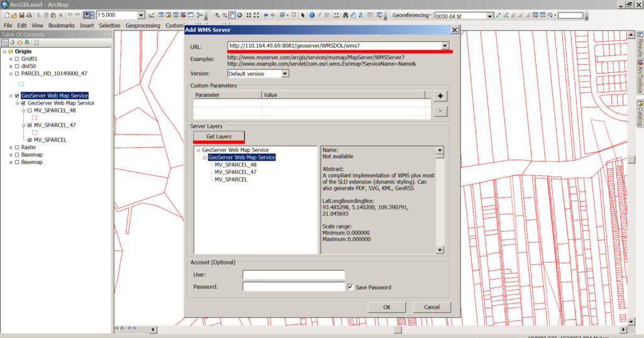Click the plus button to add custom parameter
Image resolution: width=644 pixels, height=338 pixels.
(441, 96)
